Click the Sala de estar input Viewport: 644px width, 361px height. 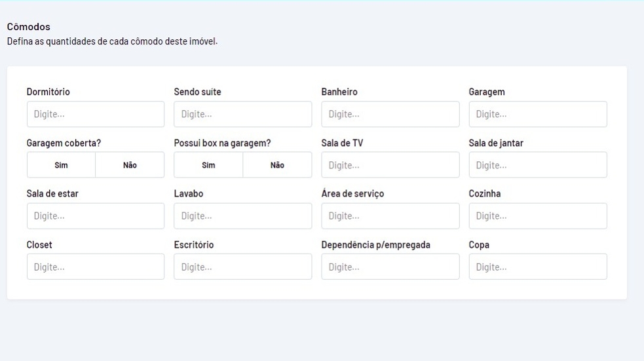coord(95,216)
